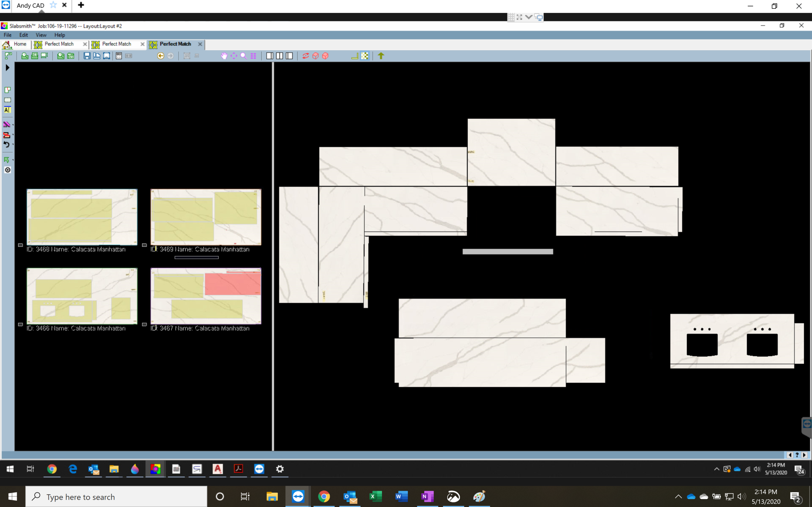Click the green up arrow icon

pos(381,56)
